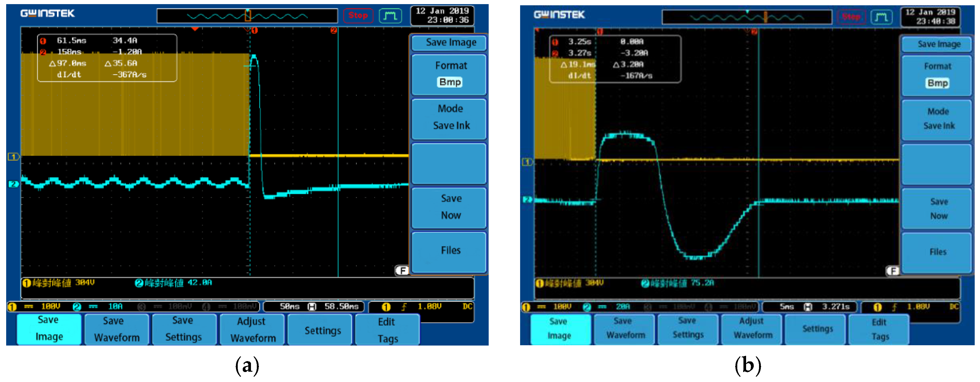This screenshot has height=382, width=980.
Task: Toggle Mode Save Ink in scope (b)
Action: [x=936, y=120]
